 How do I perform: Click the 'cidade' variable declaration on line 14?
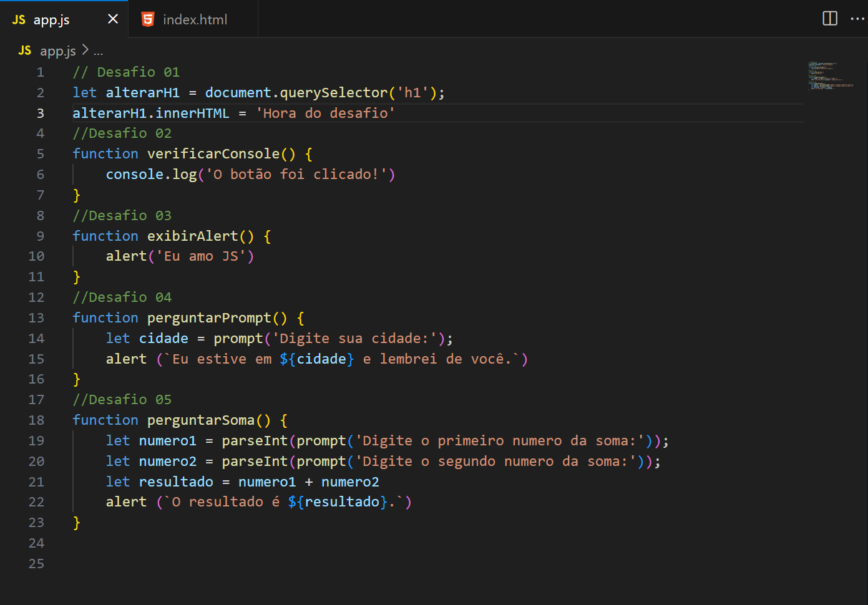pyautogui.click(x=163, y=339)
